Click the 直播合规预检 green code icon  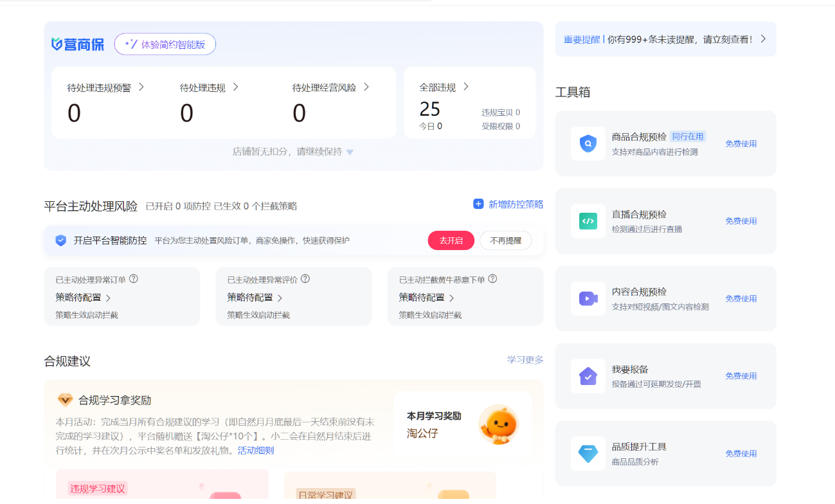click(588, 221)
